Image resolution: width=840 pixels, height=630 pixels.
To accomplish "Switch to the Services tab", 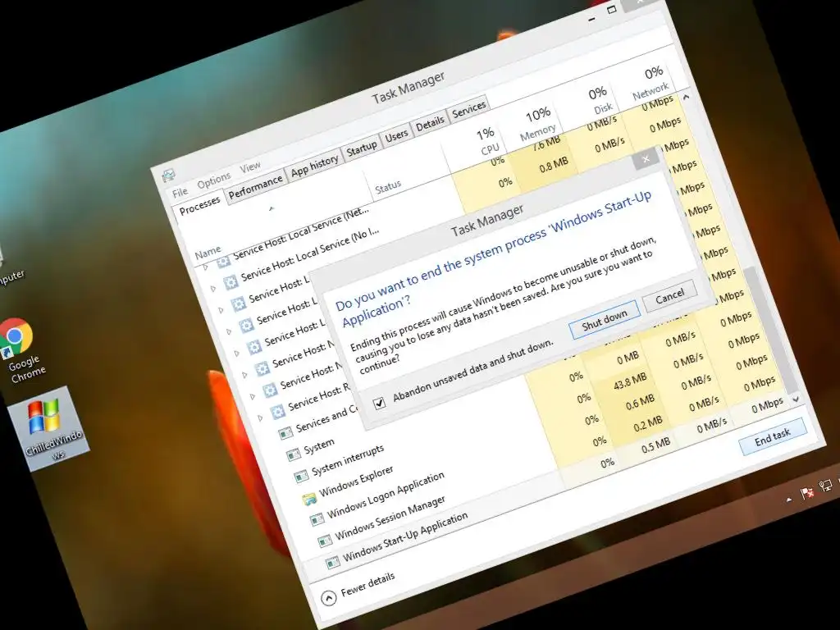I will [468, 110].
